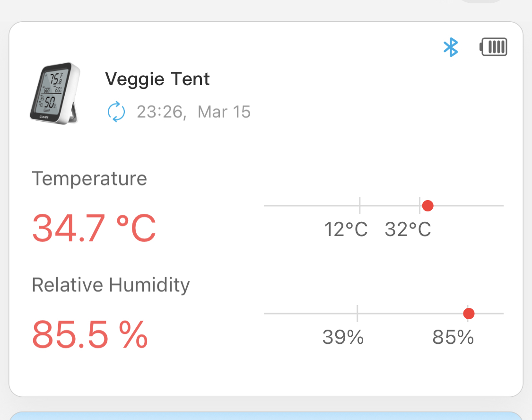Click the red temperature range marker dot
The height and width of the screenshot is (420, 532).
click(427, 205)
